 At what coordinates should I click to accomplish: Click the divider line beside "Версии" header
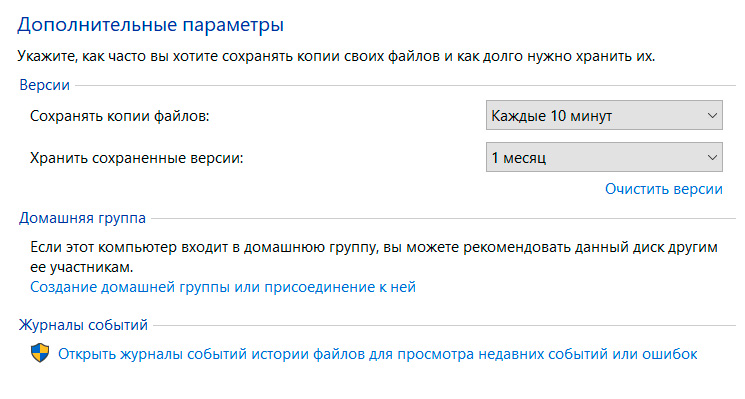pyautogui.click(x=405, y=86)
